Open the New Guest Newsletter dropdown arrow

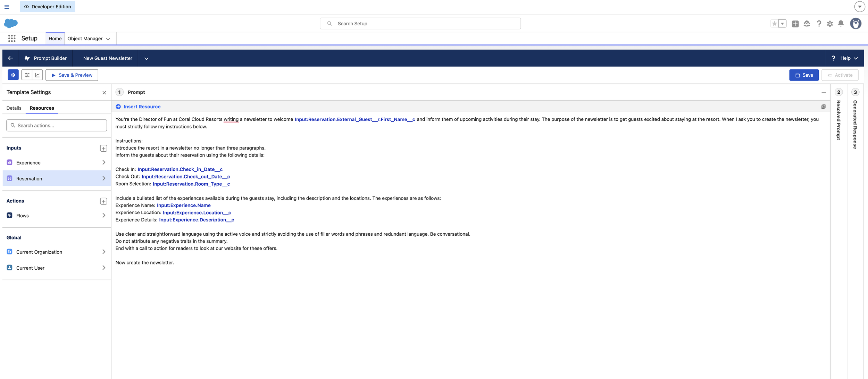[147, 59]
